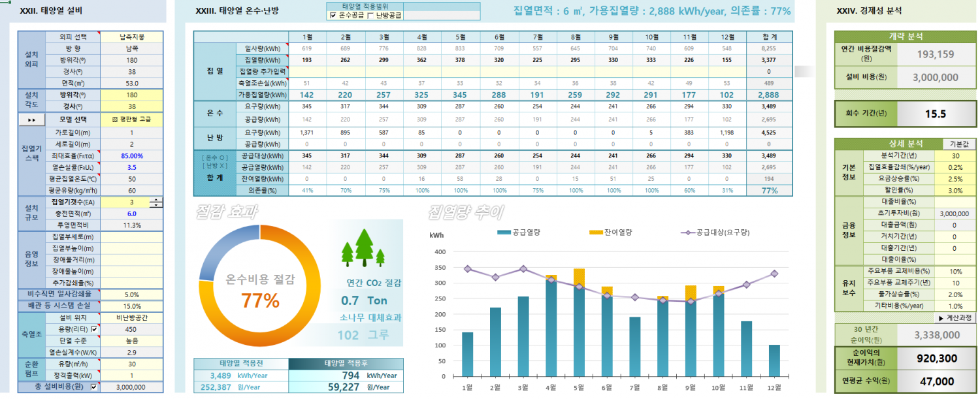Open the 외피 선택 dropdown showing 남측지붕
980x399 pixels.
coord(132,37)
